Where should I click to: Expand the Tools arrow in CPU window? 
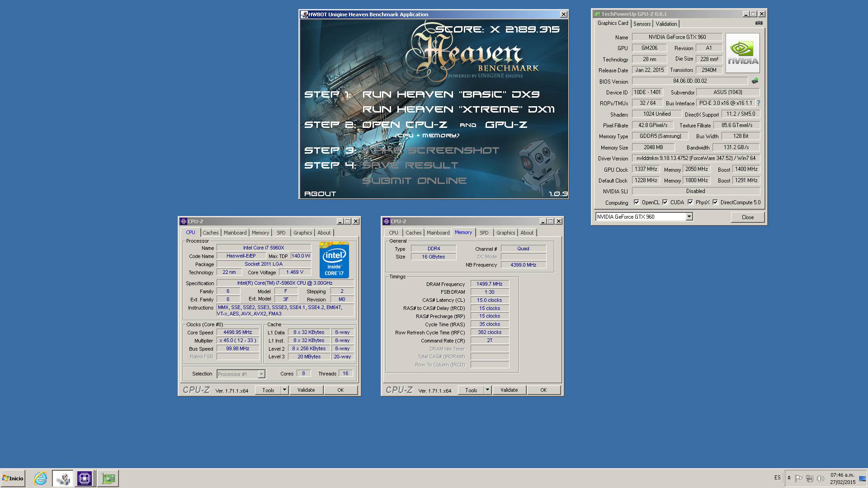(284, 390)
